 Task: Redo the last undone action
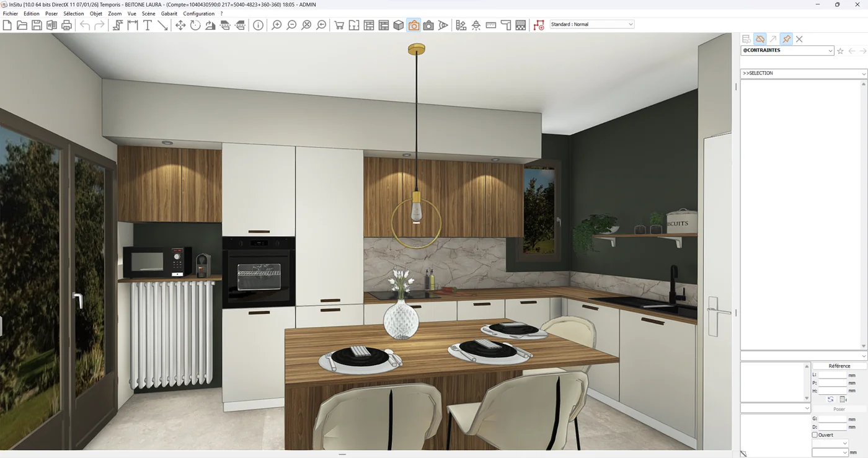[x=99, y=25]
